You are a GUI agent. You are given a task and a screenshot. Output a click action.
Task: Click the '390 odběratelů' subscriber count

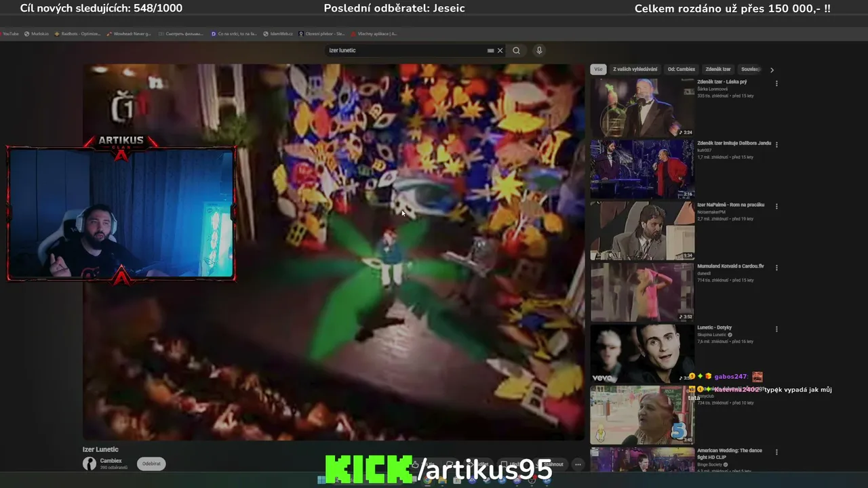click(x=114, y=468)
